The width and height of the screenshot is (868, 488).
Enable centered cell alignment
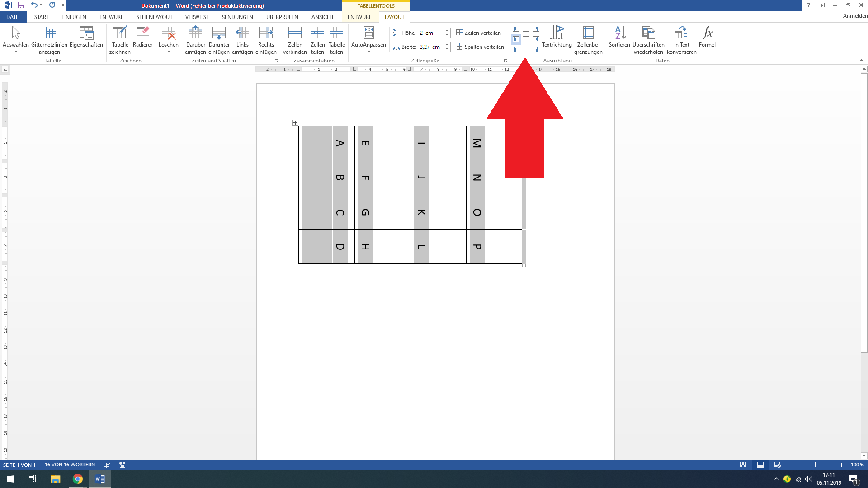(526, 39)
